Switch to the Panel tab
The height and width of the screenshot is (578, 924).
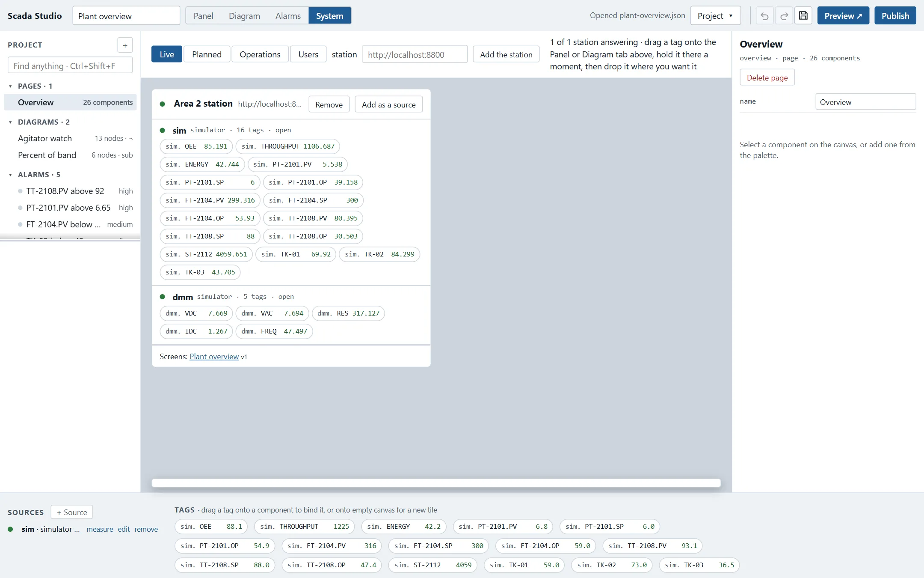[x=203, y=16]
